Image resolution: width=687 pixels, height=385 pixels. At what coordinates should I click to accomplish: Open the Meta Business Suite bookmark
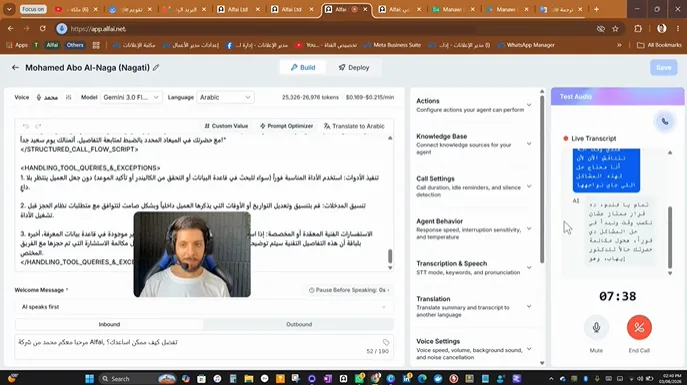coord(393,45)
